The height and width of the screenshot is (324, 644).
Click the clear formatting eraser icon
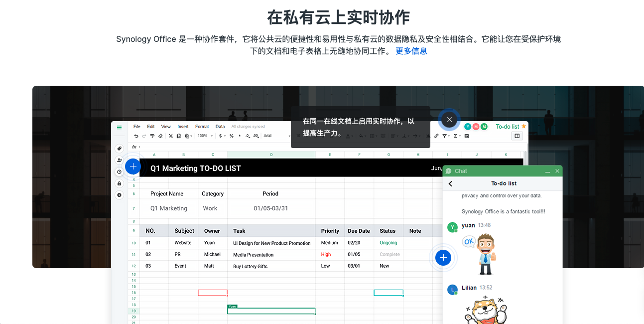(160, 136)
